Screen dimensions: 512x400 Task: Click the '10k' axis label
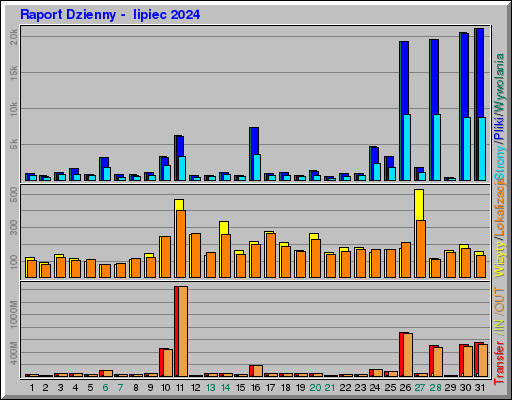click(x=14, y=109)
